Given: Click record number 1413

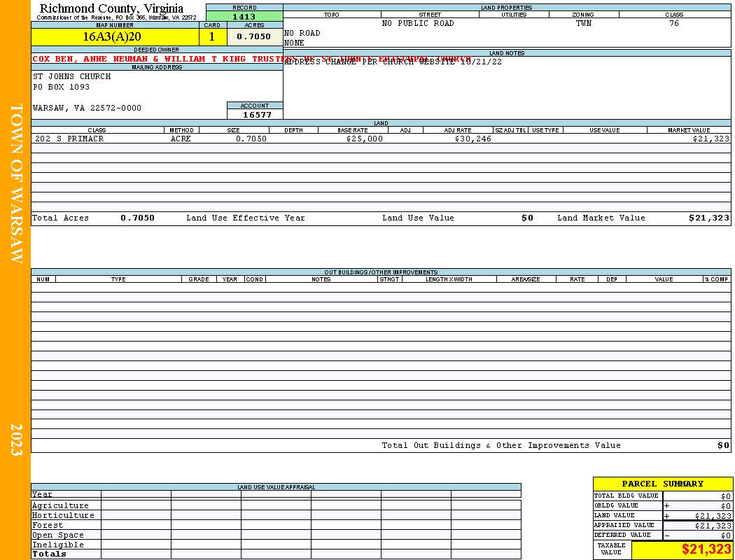Looking at the screenshot, I should pyautogui.click(x=244, y=17).
